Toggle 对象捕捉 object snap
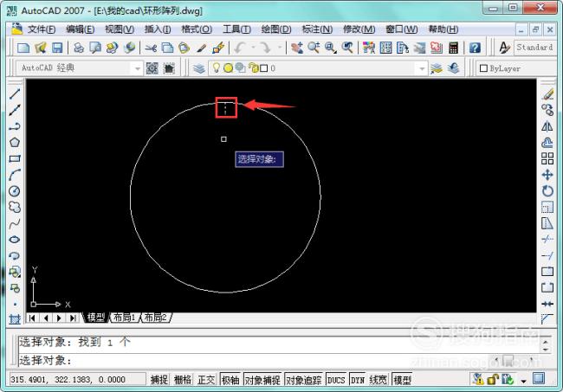Image resolution: width=563 pixels, height=392 pixels. click(262, 379)
